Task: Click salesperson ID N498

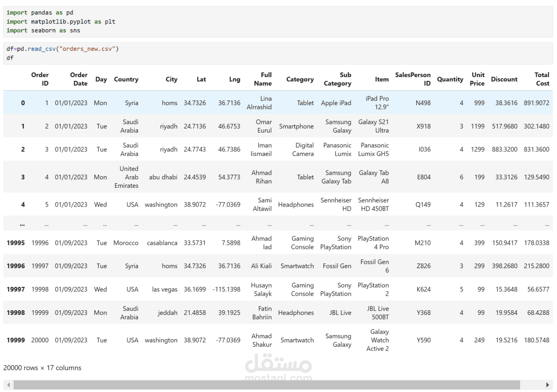Action: 423,103
